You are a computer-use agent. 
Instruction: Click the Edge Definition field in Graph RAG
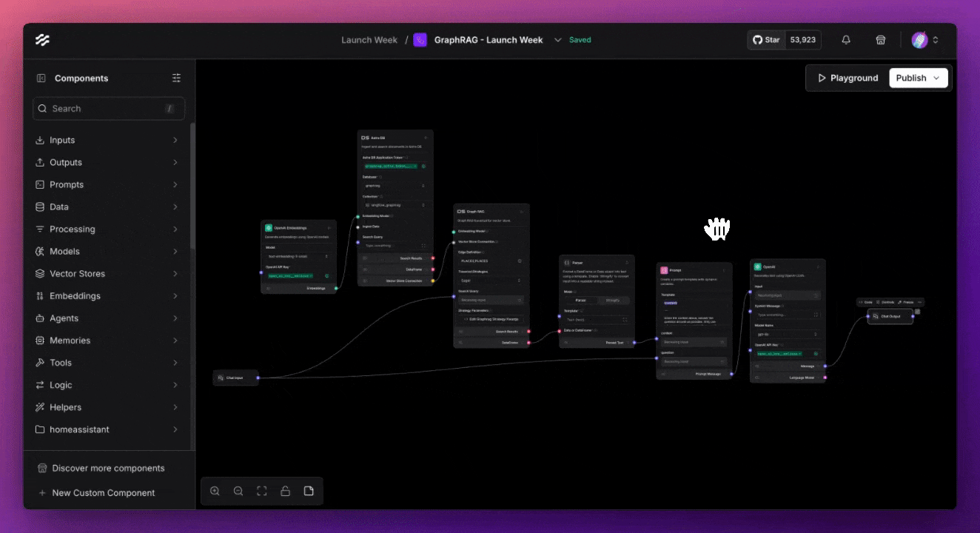point(491,261)
